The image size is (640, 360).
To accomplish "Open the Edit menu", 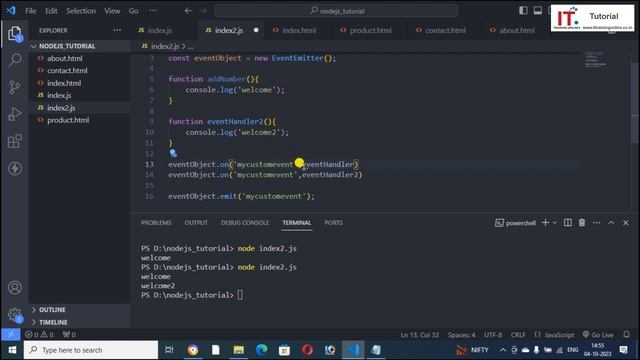I will [x=51, y=11].
